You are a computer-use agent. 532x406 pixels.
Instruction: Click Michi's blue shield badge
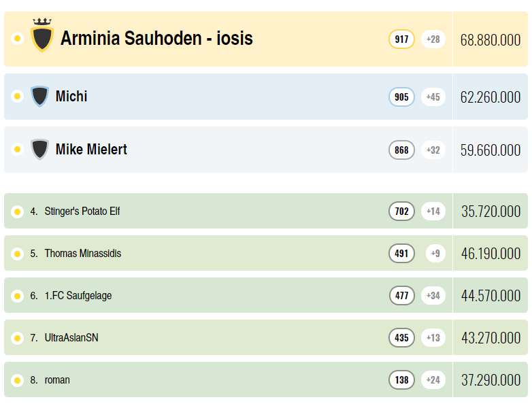point(39,97)
